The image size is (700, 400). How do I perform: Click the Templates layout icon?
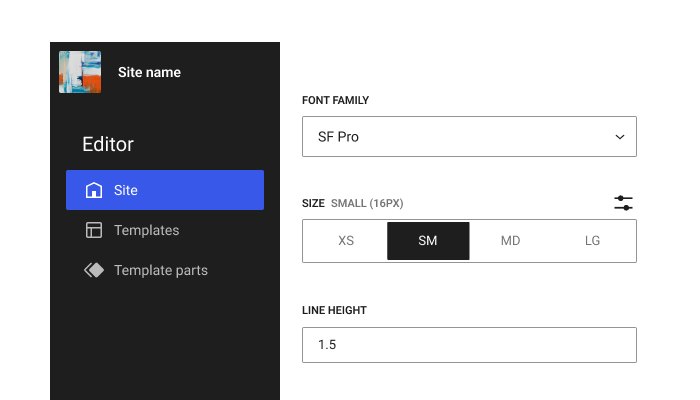pyautogui.click(x=94, y=230)
